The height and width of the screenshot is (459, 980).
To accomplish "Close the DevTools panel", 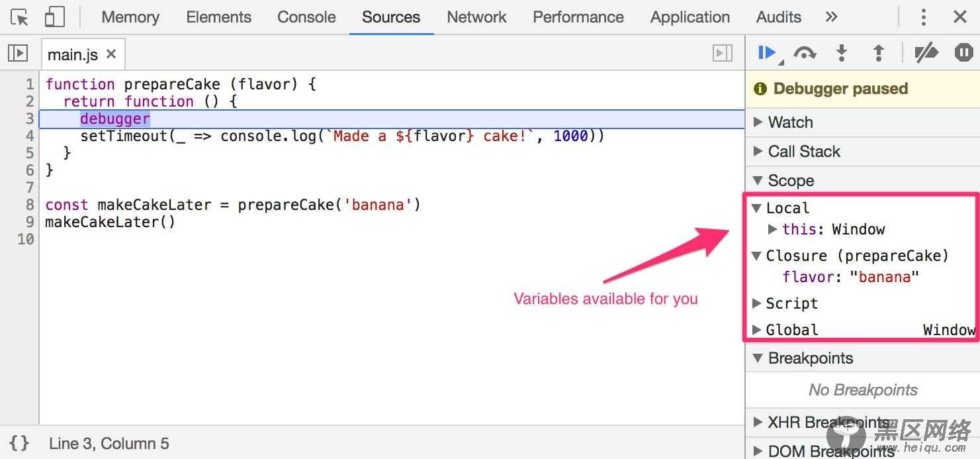I will point(960,17).
